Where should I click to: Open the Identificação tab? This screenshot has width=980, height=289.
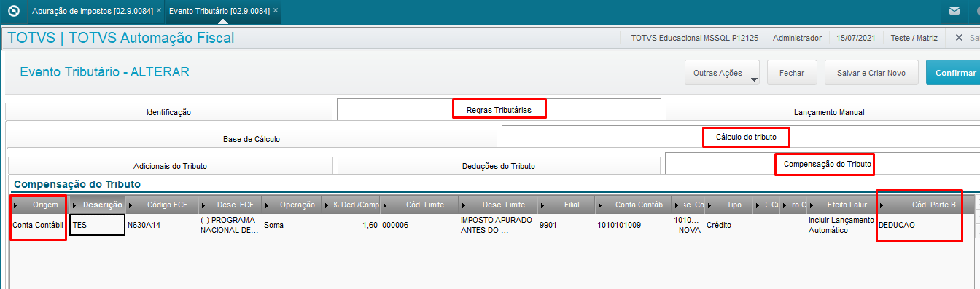pos(168,112)
